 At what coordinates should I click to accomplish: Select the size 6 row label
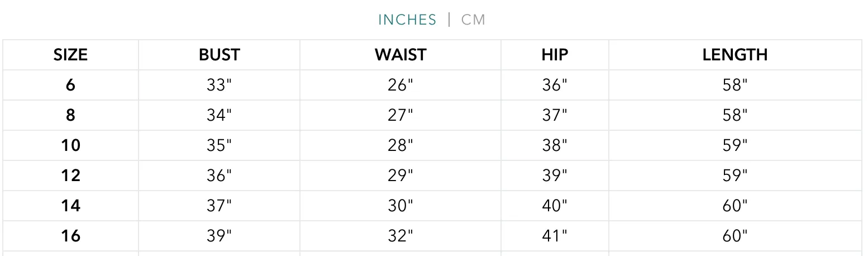(x=70, y=85)
